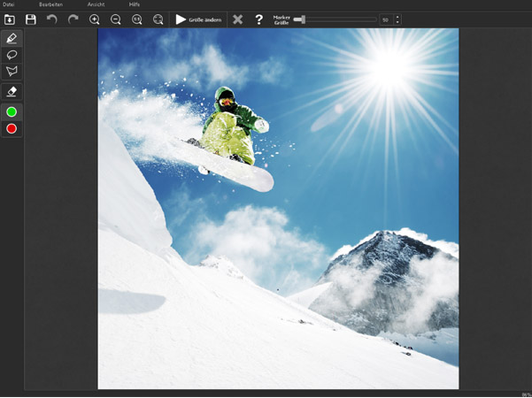The height and width of the screenshot is (398, 532).
Task: Zoom out with the minus magnifier
Action: click(116, 19)
